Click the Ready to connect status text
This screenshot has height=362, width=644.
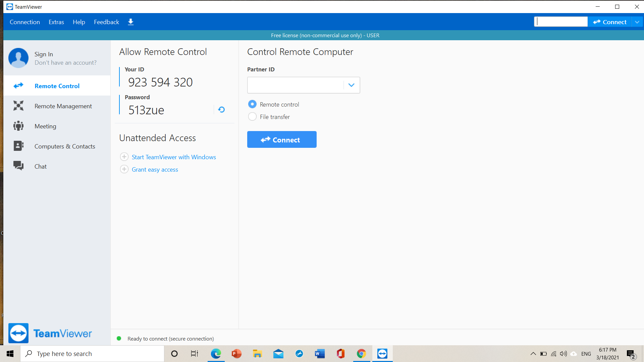click(170, 339)
